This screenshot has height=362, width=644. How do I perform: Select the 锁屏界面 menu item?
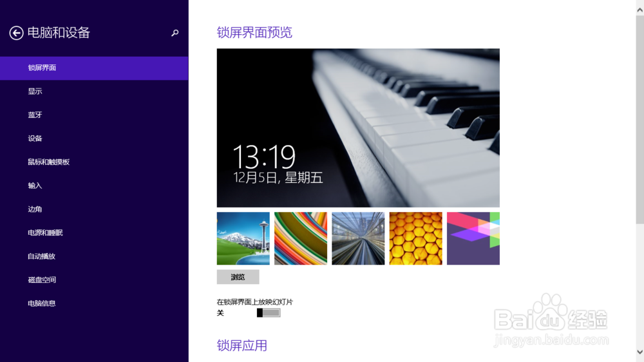tap(94, 68)
